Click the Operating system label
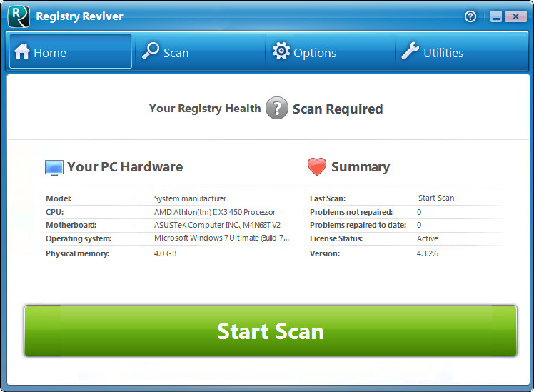534x392 pixels. pos(79,238)
